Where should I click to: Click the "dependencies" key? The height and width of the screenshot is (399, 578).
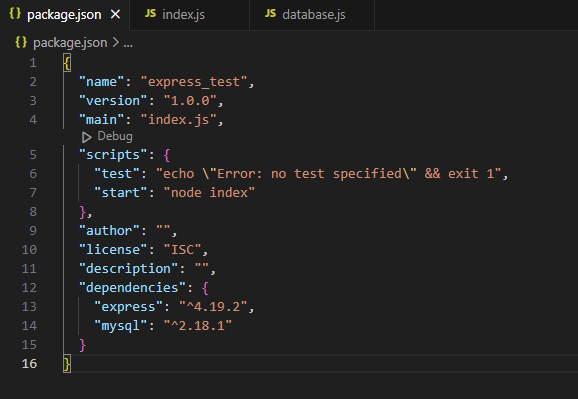point(132,288)
